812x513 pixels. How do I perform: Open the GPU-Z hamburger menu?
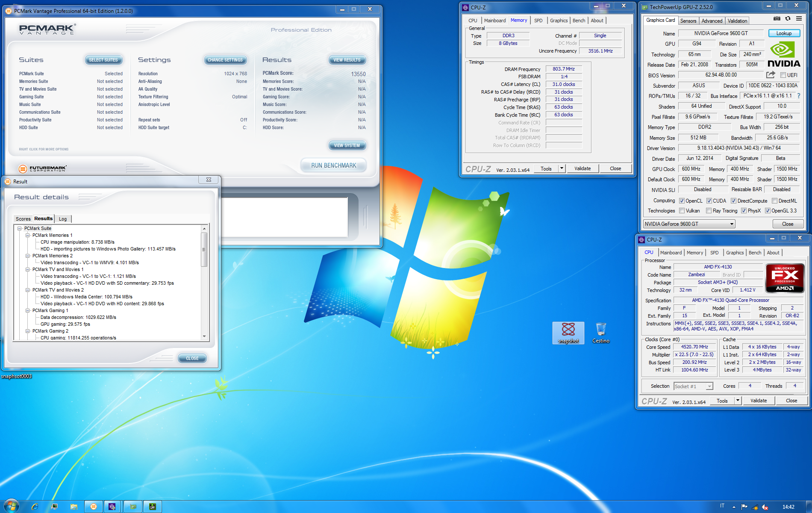coord(799,18)
